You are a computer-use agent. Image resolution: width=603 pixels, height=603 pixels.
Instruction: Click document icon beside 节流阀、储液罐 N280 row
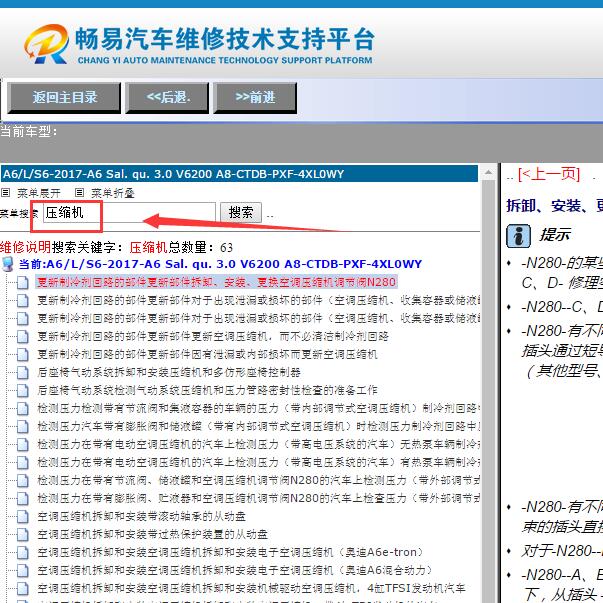pos(23,480)
